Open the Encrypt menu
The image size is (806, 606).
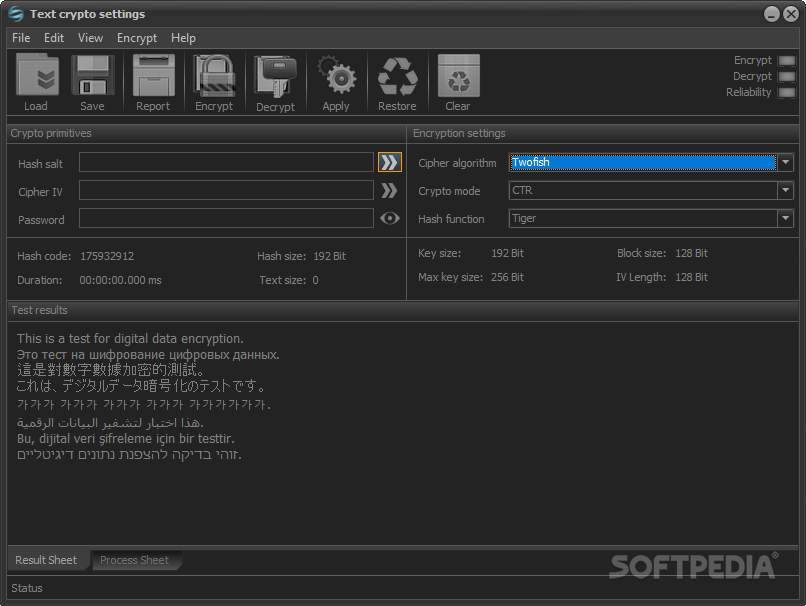(x=137, y=38)
